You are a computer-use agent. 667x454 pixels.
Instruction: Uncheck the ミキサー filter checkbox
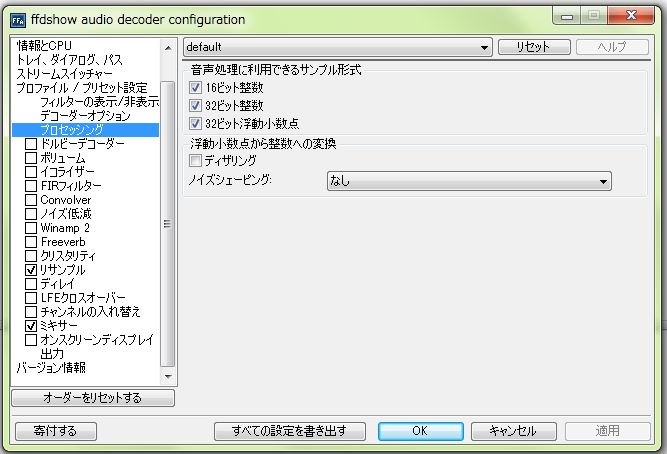[x=31, y=326]
